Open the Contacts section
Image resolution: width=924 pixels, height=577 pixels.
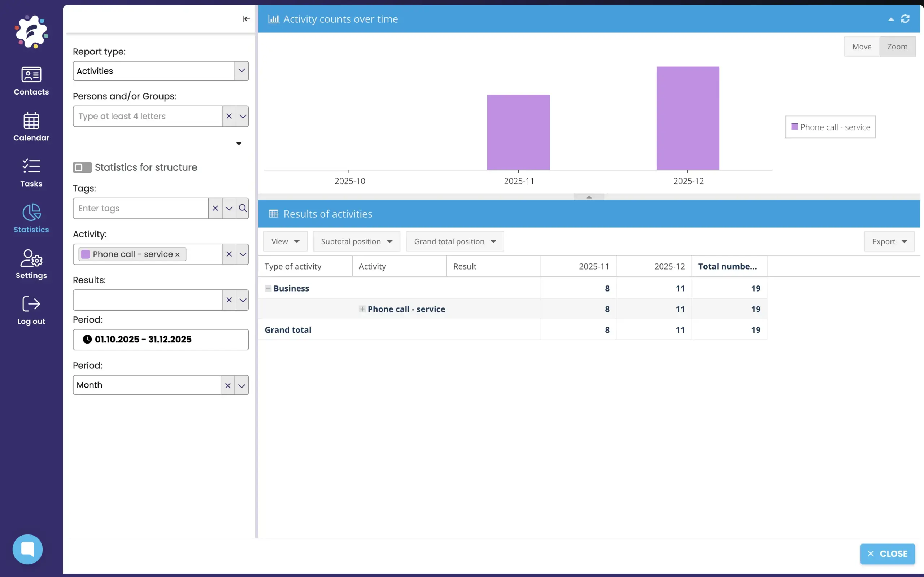pos(31,81)
